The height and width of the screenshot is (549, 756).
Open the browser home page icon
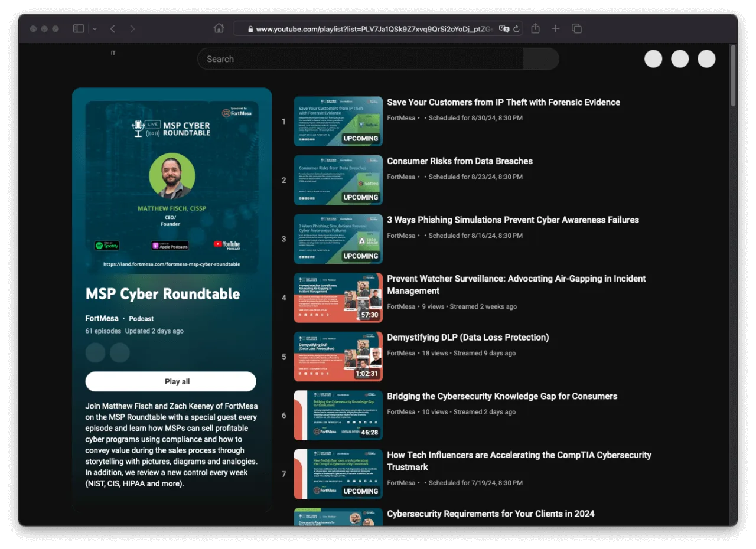219,28
